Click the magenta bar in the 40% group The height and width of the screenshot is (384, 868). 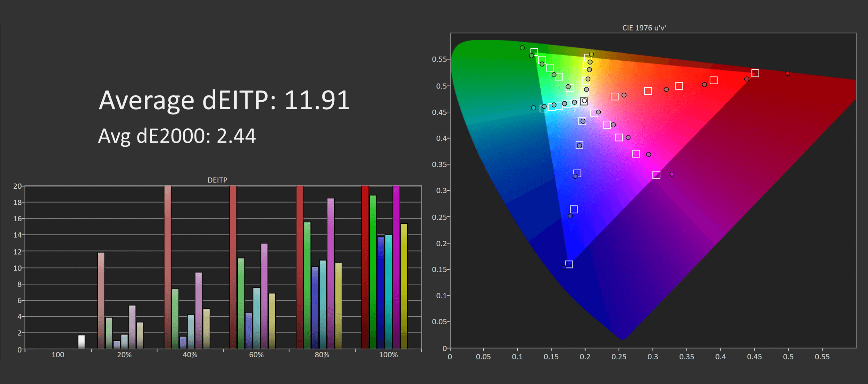[x=199, y=310]
